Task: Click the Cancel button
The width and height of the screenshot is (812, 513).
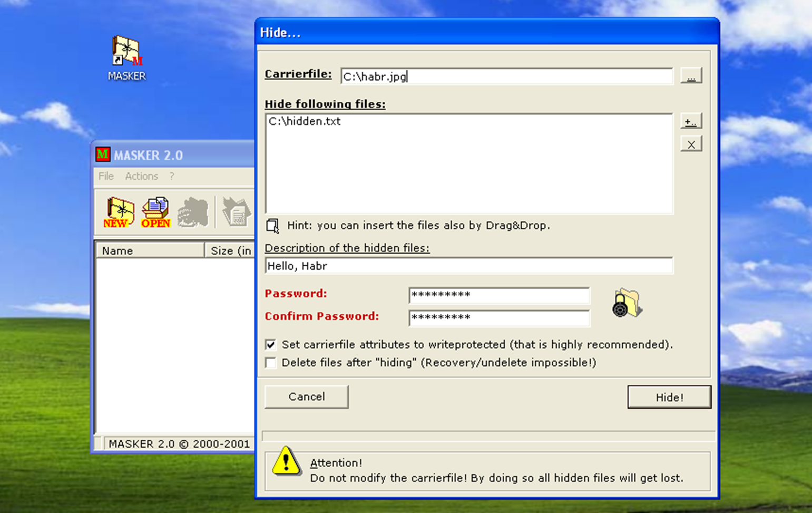Action: click(x=307, y=396)
